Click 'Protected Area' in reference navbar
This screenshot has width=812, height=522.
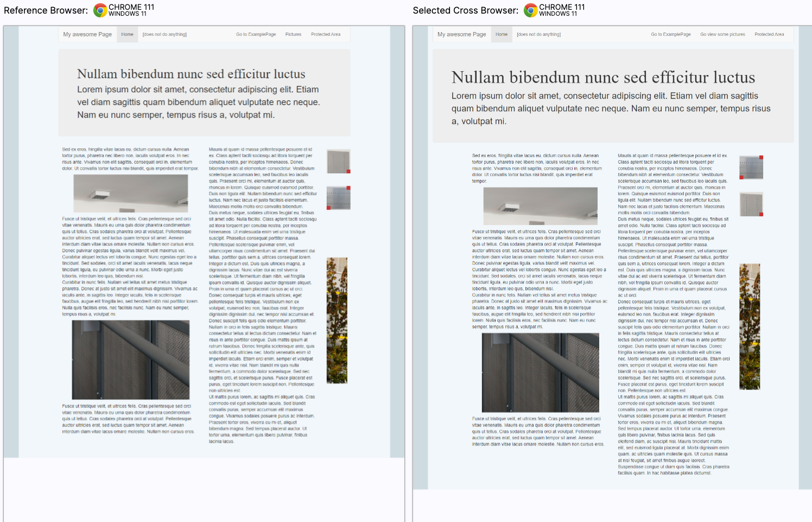tap(326, 34)
